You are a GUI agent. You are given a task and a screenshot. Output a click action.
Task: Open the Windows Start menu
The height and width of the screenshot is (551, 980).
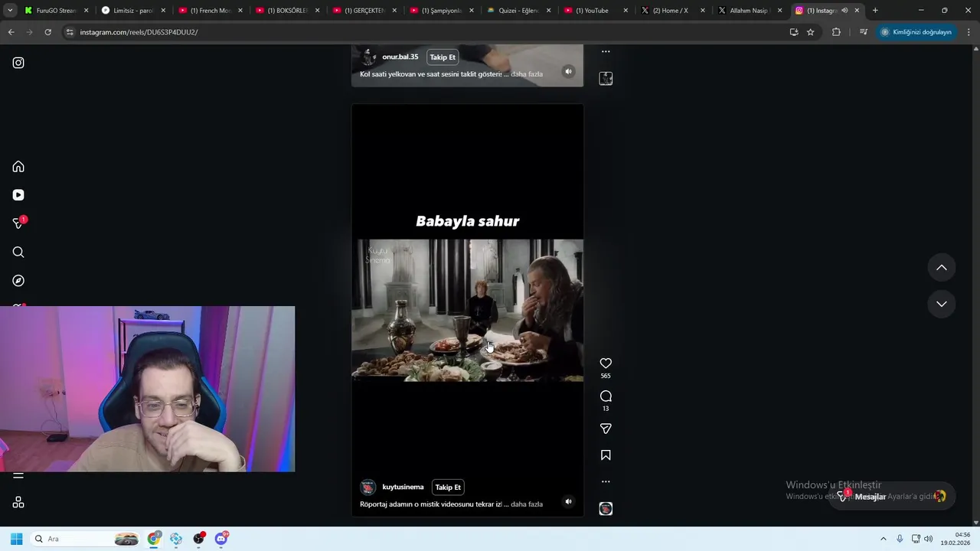click(16, 539)
